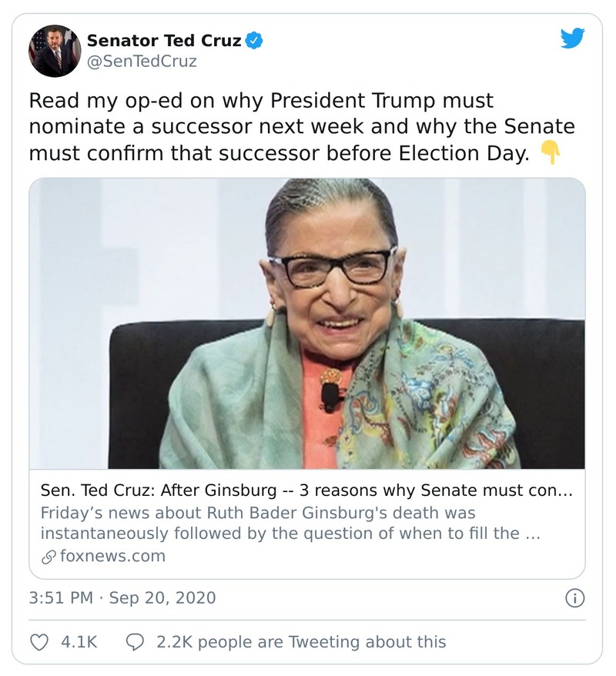Image resolution: width=616 pixels, height=676 pixels.
Task: Click the 4.1K like count
Action: click(x=79, y=641)
